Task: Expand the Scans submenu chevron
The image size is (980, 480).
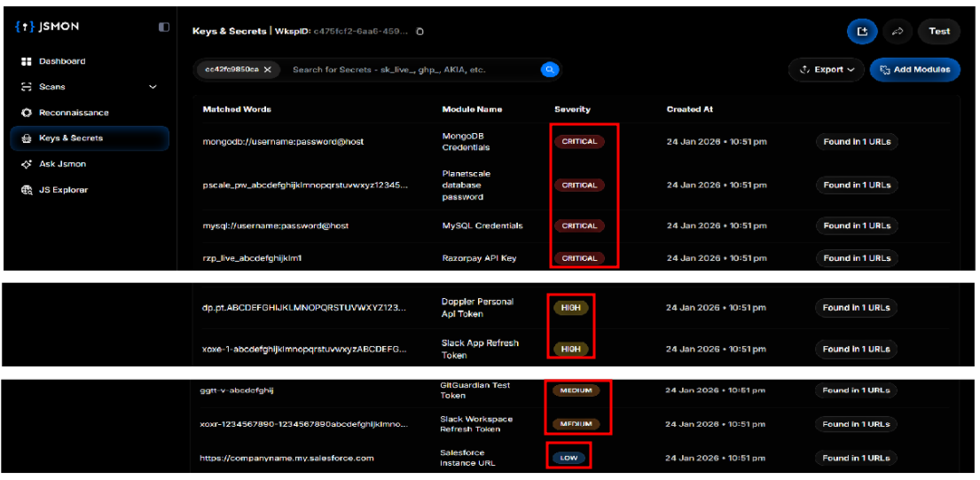Action: click(153, 87)
